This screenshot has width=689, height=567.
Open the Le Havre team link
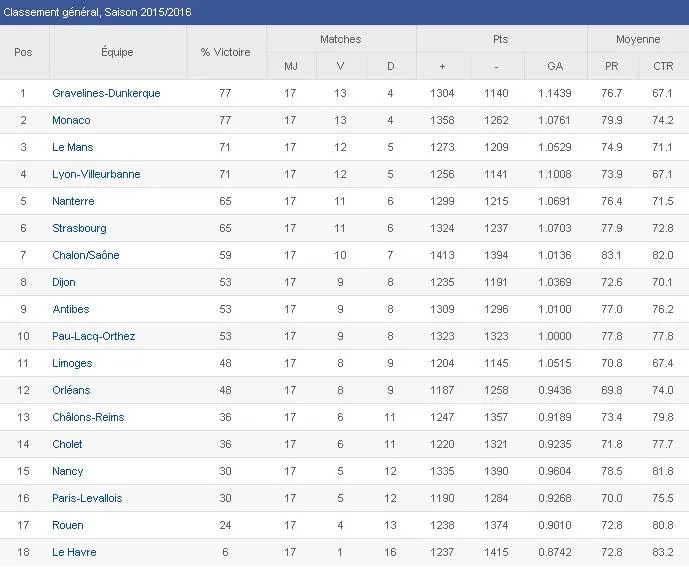pos(74,552)
